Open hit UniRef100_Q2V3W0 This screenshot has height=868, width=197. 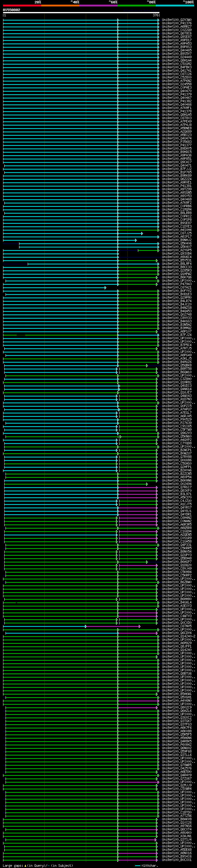pyautogui.click(x=177, y=20)
